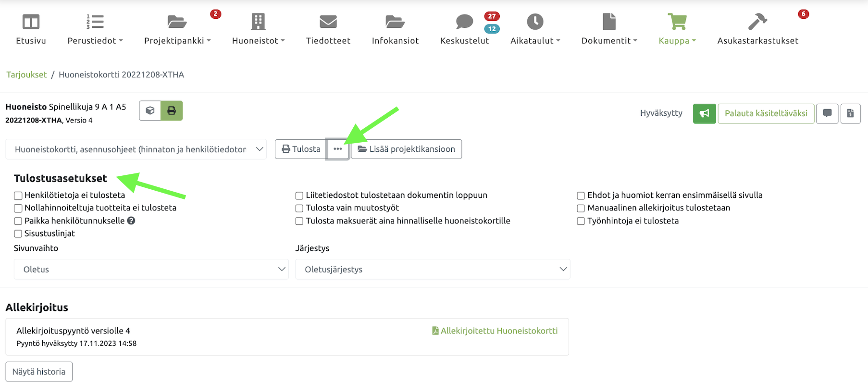Expand Sivunvaihto Oletus dropdown
The width and height of the screenshot is (868, 392).
click(x=151, y=269)
